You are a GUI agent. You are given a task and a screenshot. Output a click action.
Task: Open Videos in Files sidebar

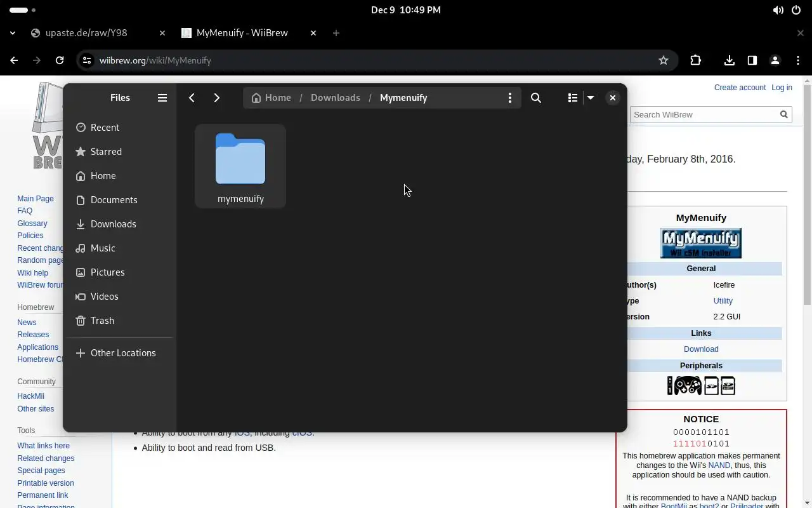pos(120,297)
